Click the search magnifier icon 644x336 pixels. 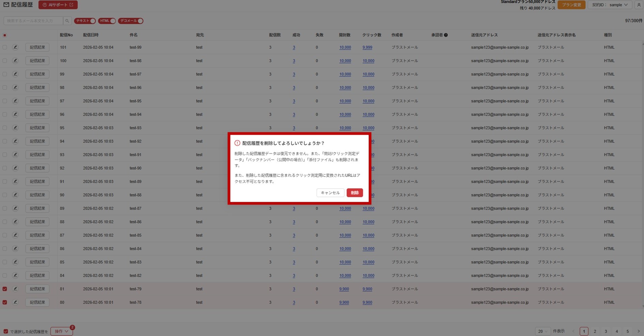click(67, 21)
